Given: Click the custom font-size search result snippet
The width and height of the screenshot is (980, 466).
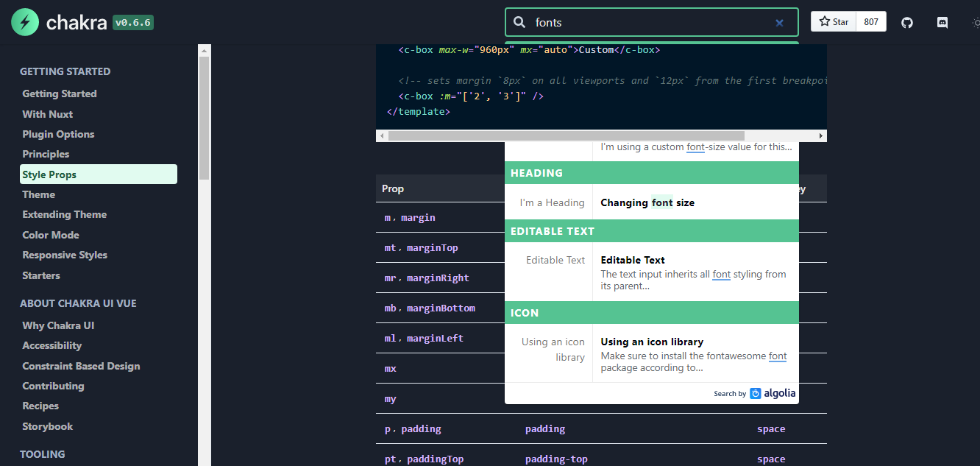Looking at the screenshot, I should coord(696,147).
